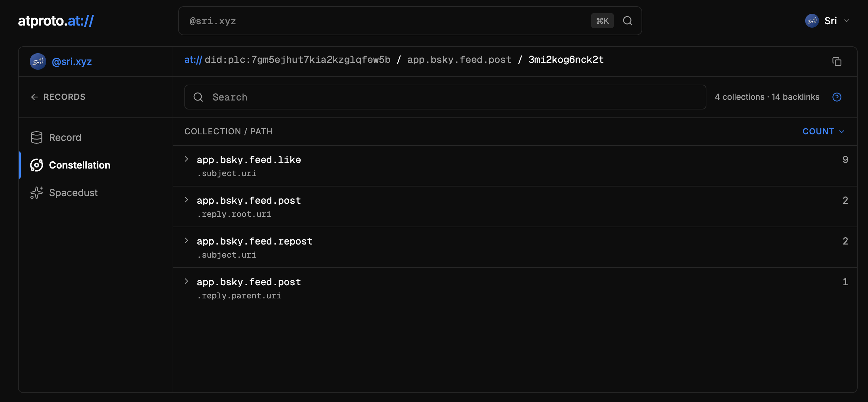868x402 pixels.
Task: Expand the app.bsky.feed.repost row
Action: pyautogui.click(x=186, y=241)
